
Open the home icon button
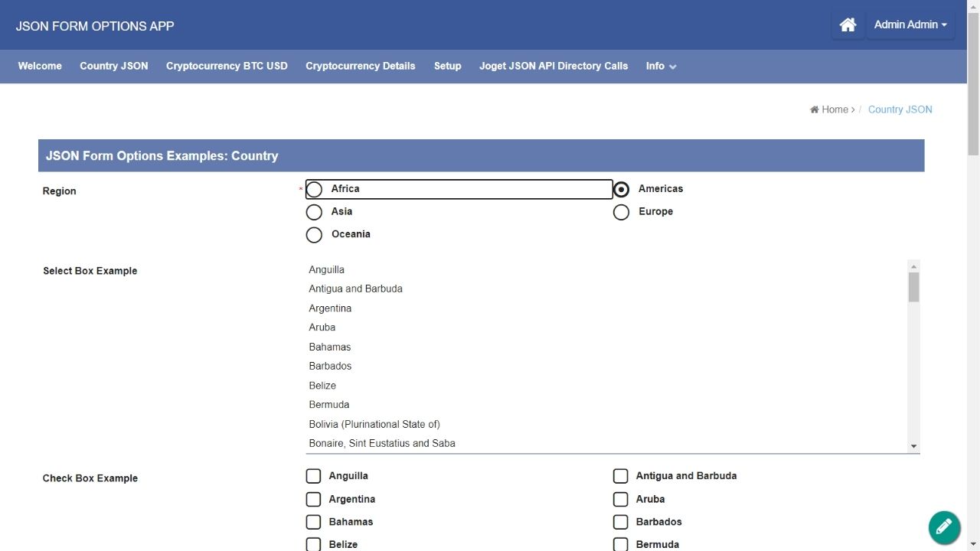[x=848, y=25]
